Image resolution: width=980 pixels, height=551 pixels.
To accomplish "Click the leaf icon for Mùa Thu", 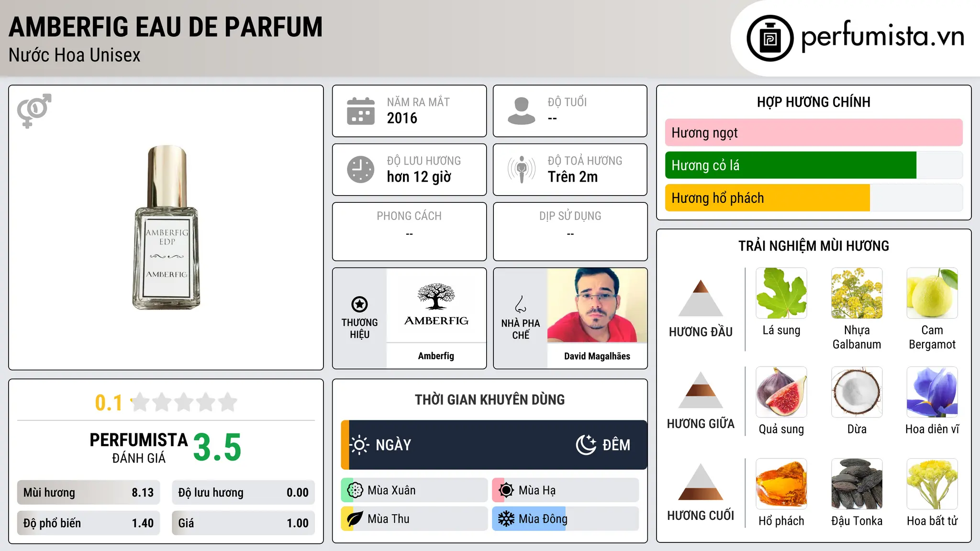I will 355,519.
